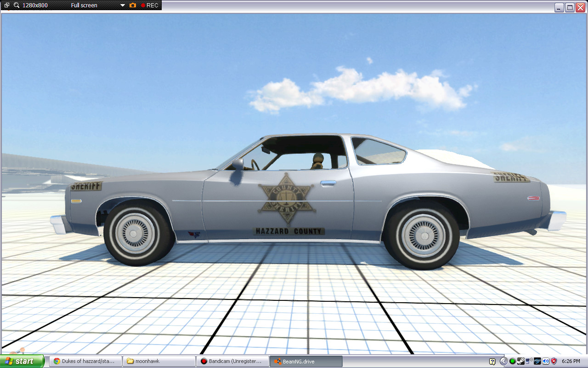Expand hidden tray icons with the arrow

click(503, 361)
